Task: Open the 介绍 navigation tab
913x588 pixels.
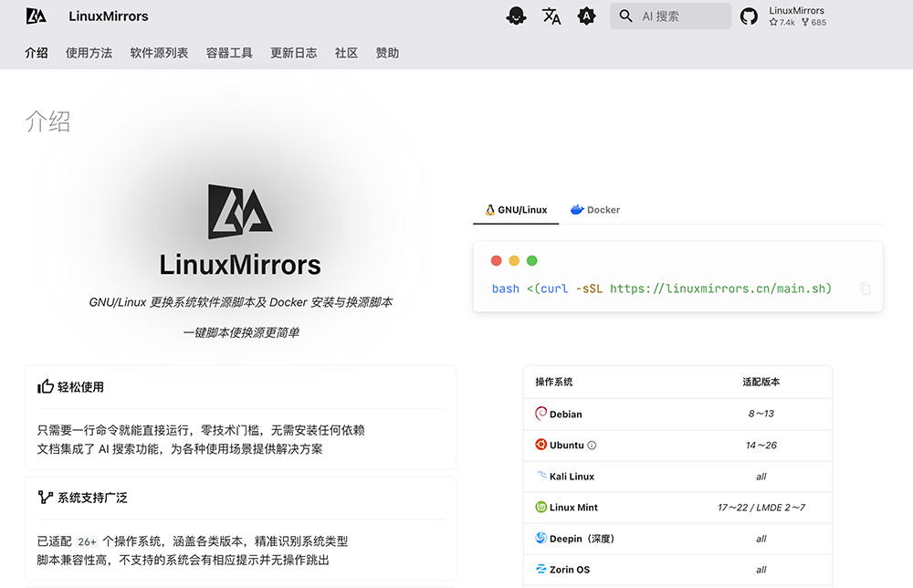Action: point(37,53)
